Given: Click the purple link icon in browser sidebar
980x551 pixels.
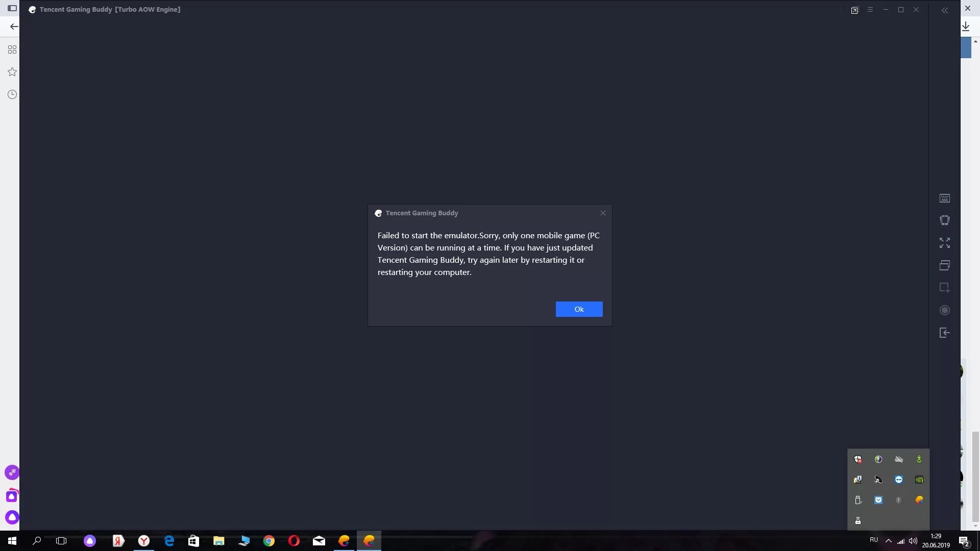Looking at the screenshot, I should pos(12,472).
